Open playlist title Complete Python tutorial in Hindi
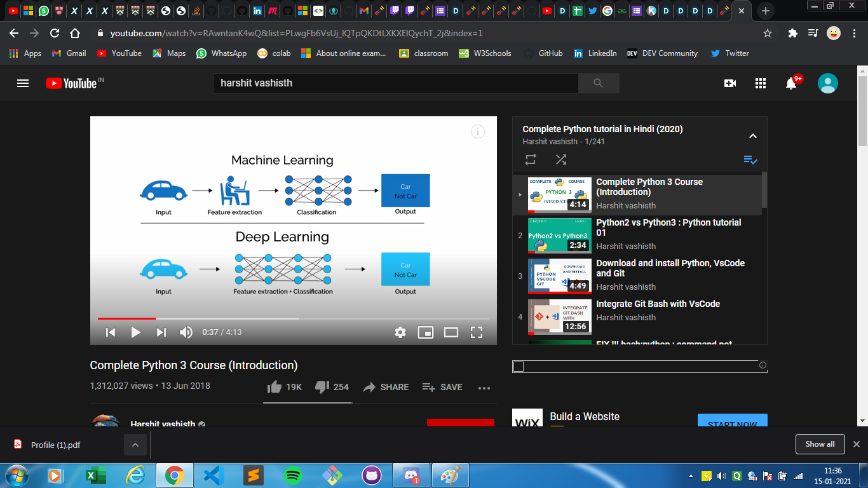The height and width of the screenshot is (488, 868). click(602, 129)
